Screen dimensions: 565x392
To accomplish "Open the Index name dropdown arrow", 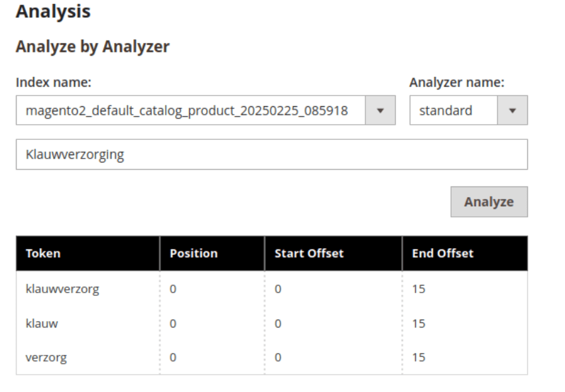I will coord(380,111).
